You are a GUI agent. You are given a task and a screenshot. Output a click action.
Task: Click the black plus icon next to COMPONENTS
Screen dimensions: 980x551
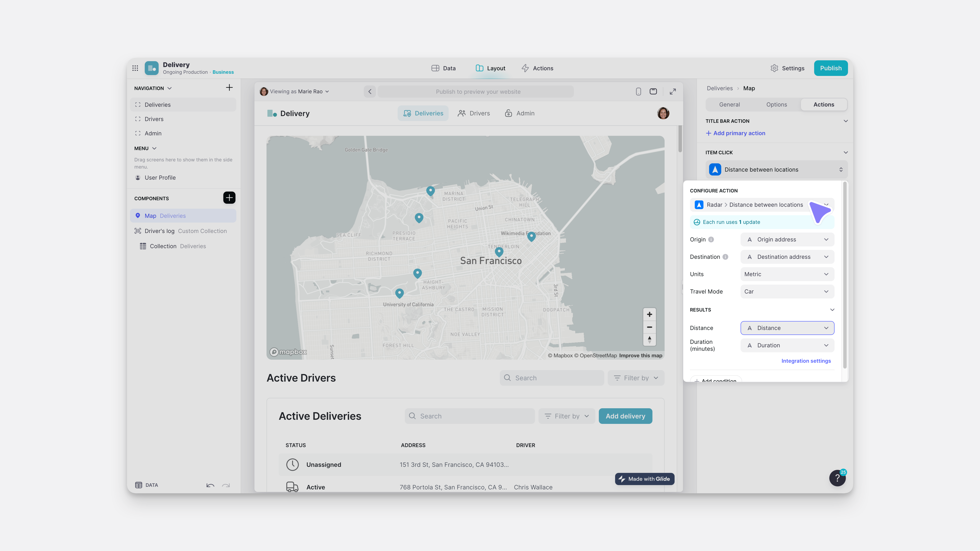(x=229, y=197)
